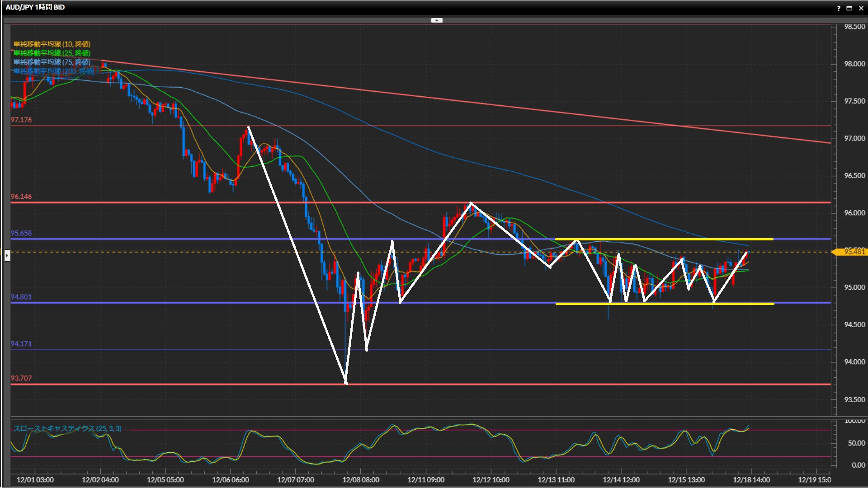868x488 pixels.
Task: Click the 12/08 08:00 time axis label
Action: pos(360,480)
